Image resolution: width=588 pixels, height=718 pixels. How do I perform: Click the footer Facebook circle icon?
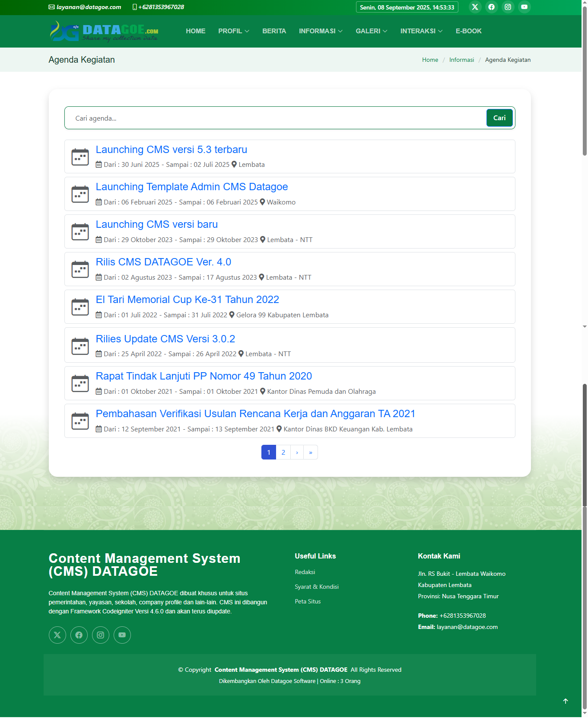[79, 635]
